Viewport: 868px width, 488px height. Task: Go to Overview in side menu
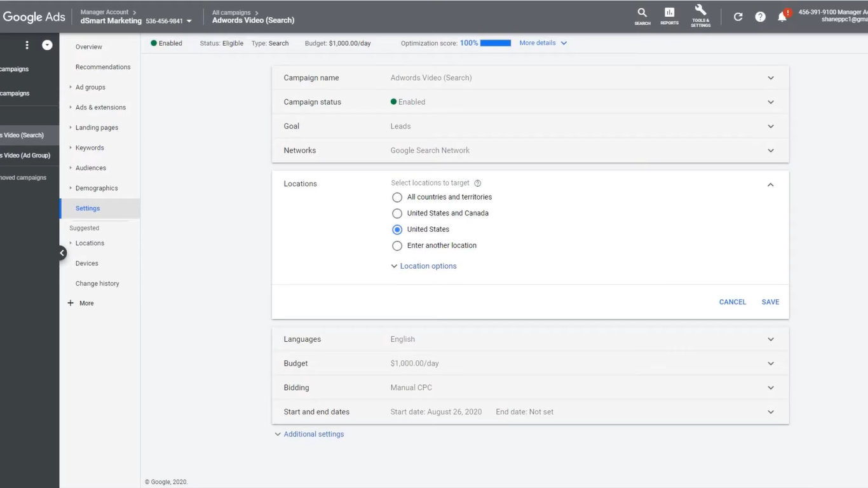(x=89, y=47)
